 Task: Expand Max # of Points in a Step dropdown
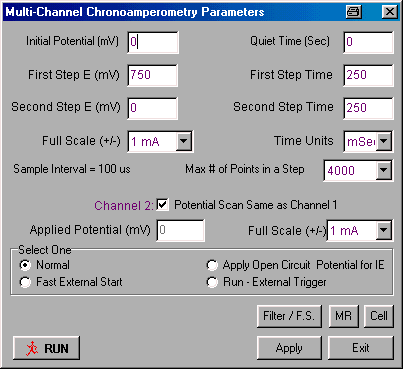[x=384, y=170]
